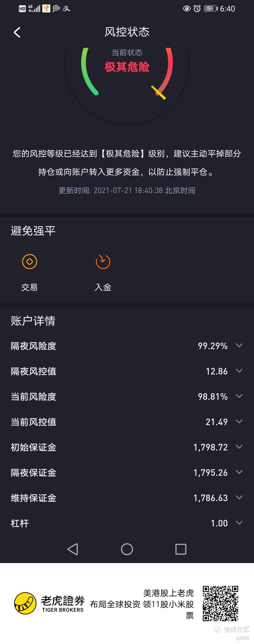Expand the 杠杆 leverage row chevron
This screenshot has width=254, height=644.
(x=239, y=523)
